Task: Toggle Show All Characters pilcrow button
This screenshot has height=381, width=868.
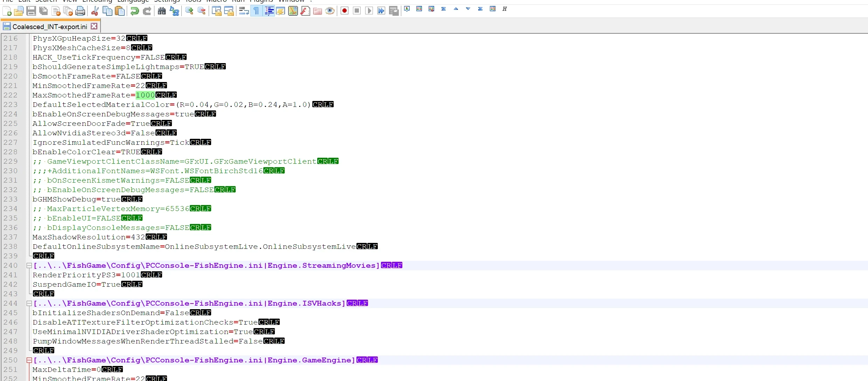Action: tap(256, 11)
